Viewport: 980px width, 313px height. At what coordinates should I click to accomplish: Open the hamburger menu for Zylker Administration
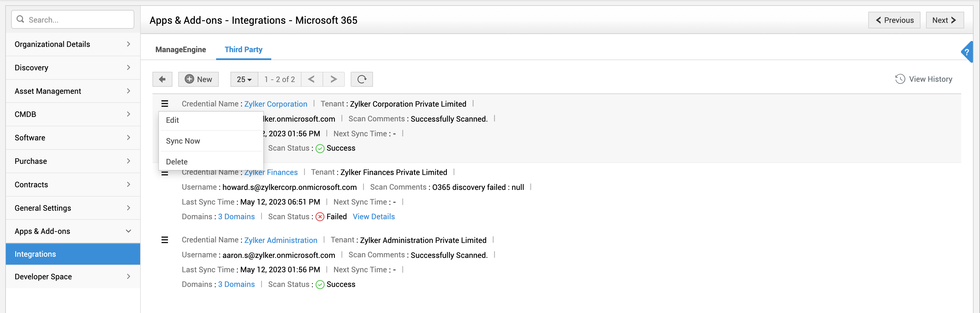click(165, 240)
